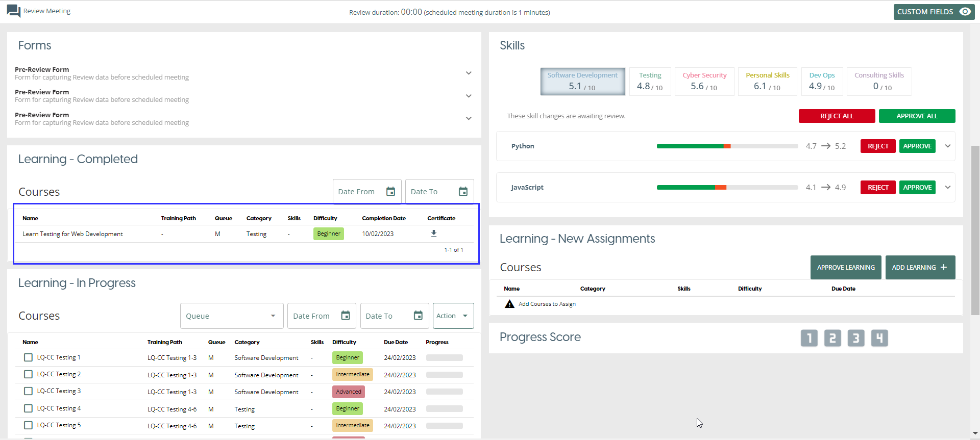Approve the Python skill change

[x=917, y=146]
